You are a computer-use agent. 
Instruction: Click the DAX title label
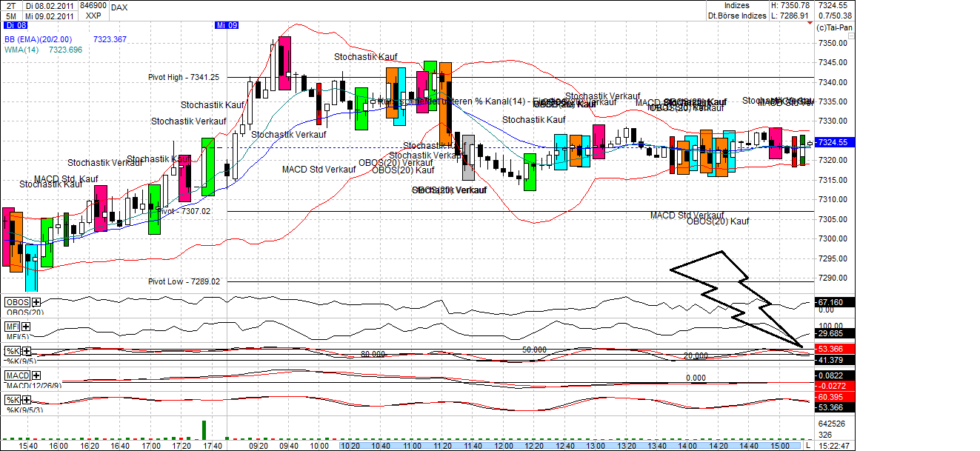119,7
